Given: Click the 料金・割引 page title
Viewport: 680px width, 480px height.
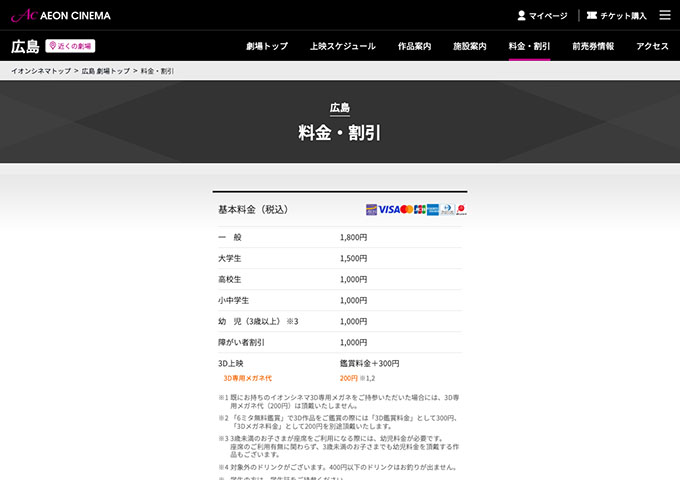Looking at the screenshot, I should pos(340,133).
